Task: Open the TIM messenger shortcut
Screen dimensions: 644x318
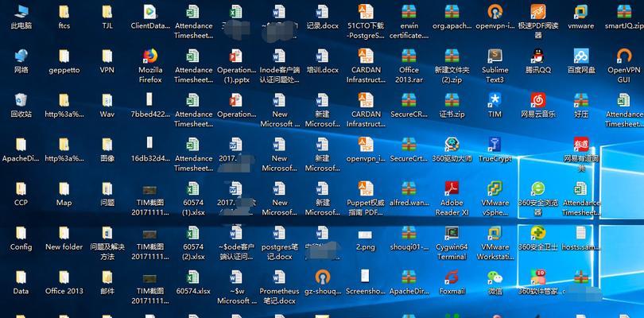Action: tap(495, 106)
